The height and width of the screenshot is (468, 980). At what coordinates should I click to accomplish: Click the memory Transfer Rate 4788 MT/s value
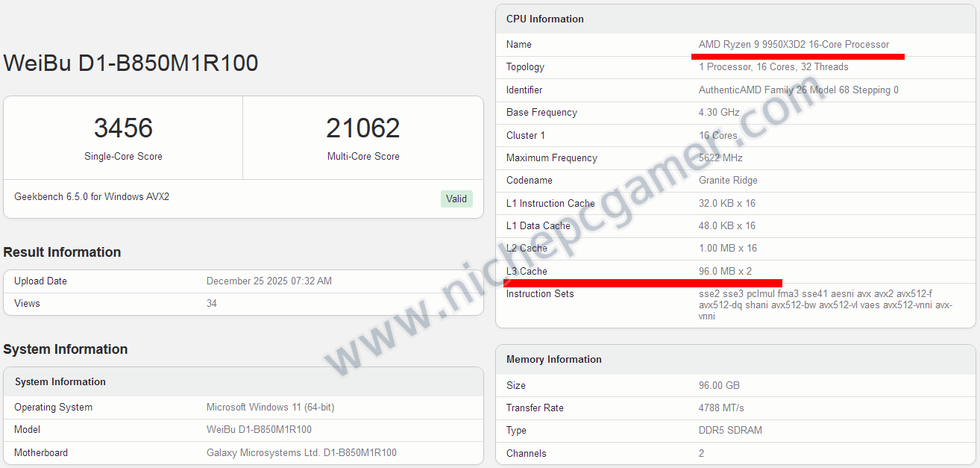721,408
